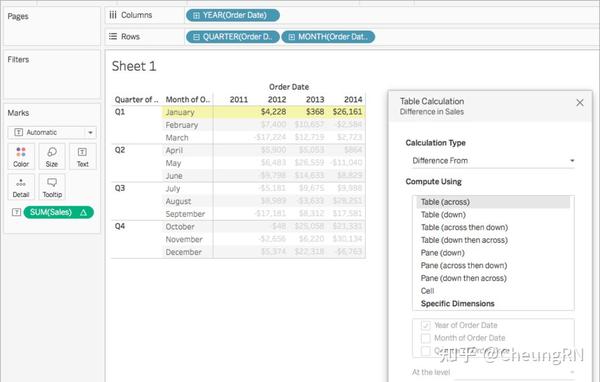The height and width of the screenshot is (382, 600).
Task: Click the Quarter of Order Date header
Action: pos(137,100)
